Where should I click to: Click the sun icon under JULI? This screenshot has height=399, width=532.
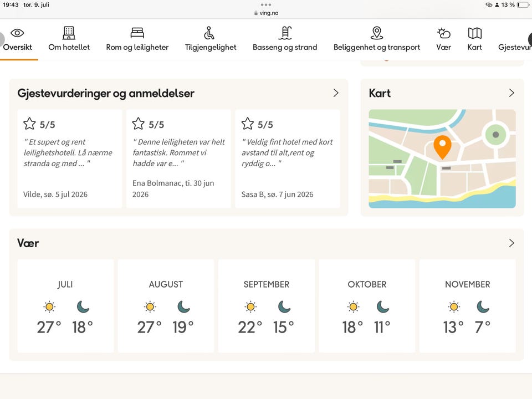pos(49,306)
